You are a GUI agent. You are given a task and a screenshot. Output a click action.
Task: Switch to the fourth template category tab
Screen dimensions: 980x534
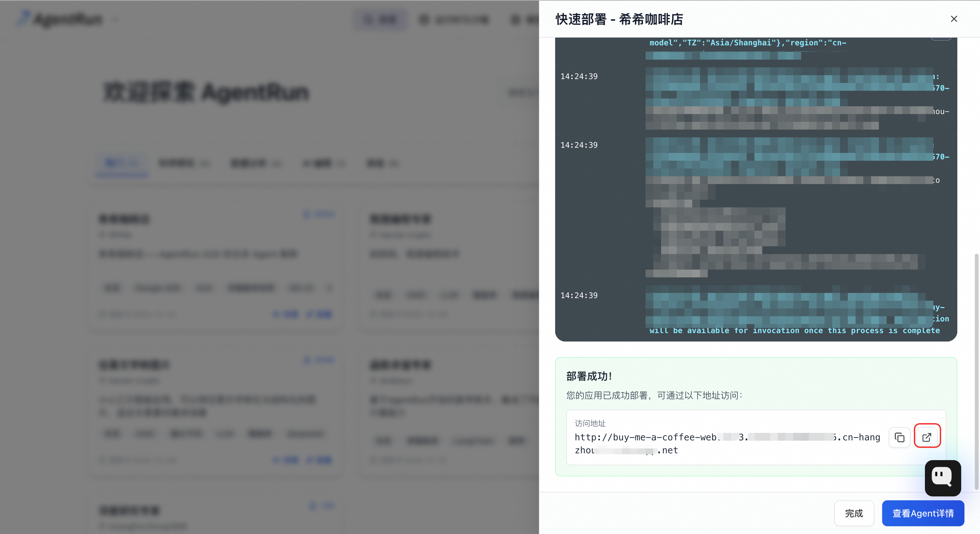pyautogui.click(x=323, y=164)
